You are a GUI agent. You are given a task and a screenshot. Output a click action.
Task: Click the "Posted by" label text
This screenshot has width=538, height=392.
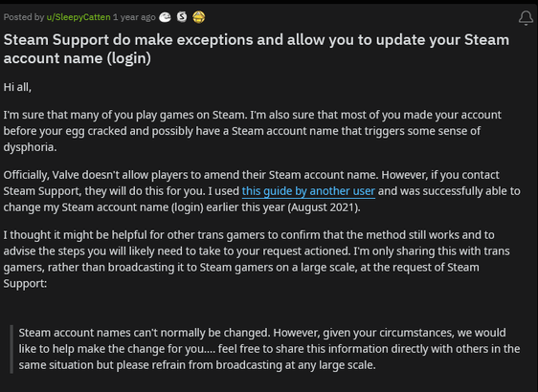click(x=24, y=17)
